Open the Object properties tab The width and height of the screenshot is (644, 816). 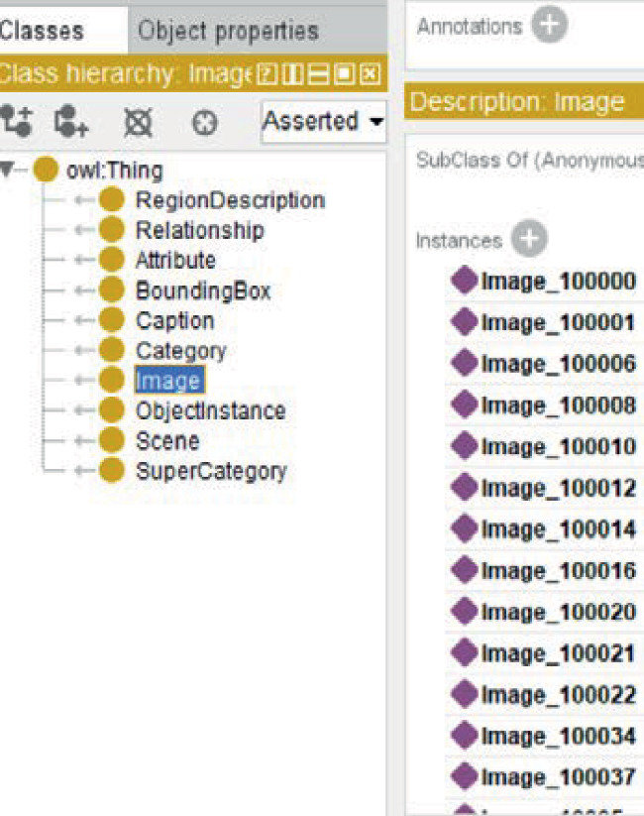(228, 31)
